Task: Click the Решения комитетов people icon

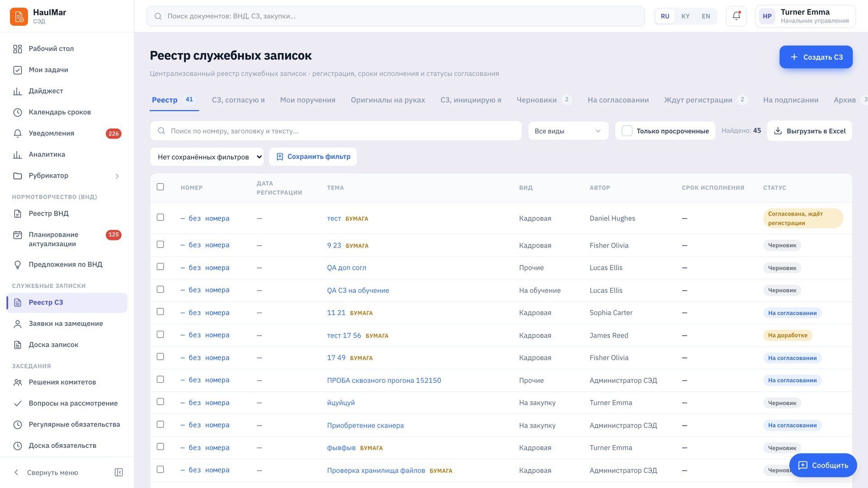Action: 18,382
